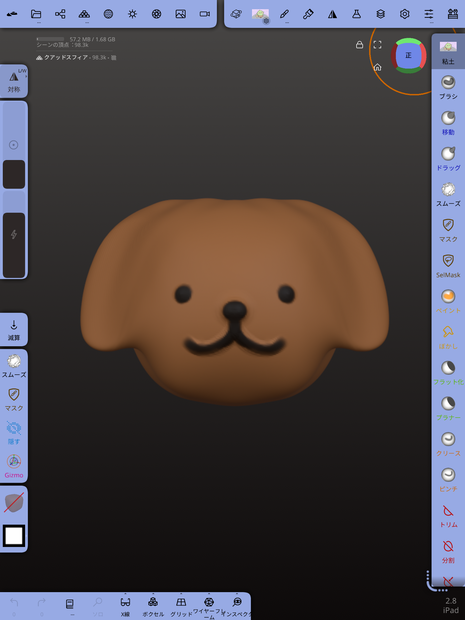Open the planet icon menu in the top bar
465x620 pixels.
[x=236, y=14]
